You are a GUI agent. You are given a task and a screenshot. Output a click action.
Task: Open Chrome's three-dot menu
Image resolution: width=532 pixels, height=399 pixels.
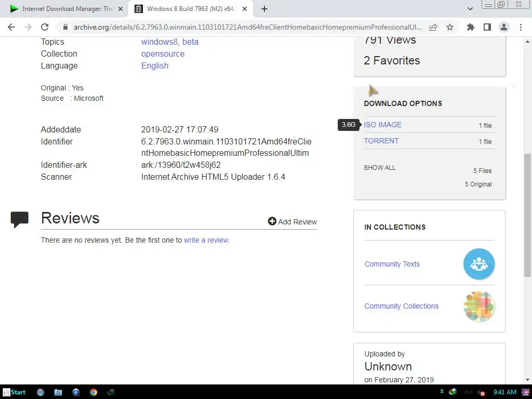coord(521,27)
